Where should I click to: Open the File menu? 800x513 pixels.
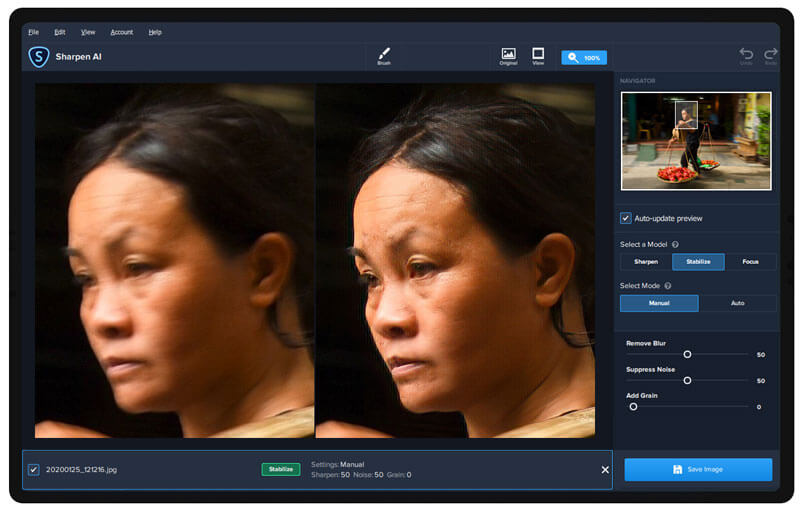[x=34, y=32]
